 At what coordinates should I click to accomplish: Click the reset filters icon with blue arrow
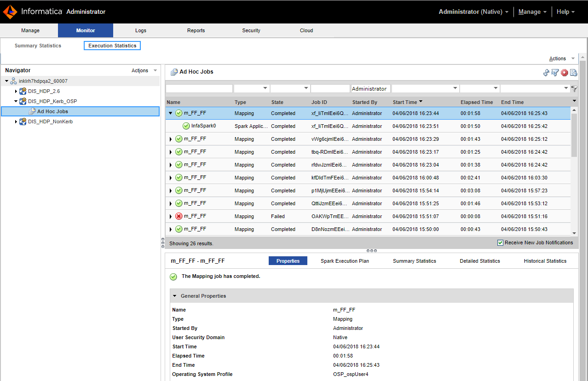pos(555,72)
